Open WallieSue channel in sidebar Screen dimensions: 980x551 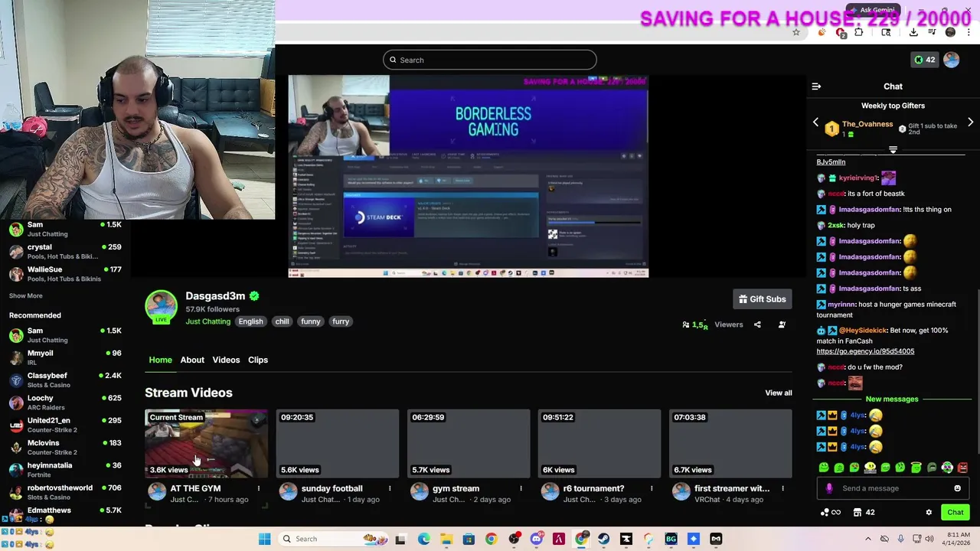pos(65,274)
